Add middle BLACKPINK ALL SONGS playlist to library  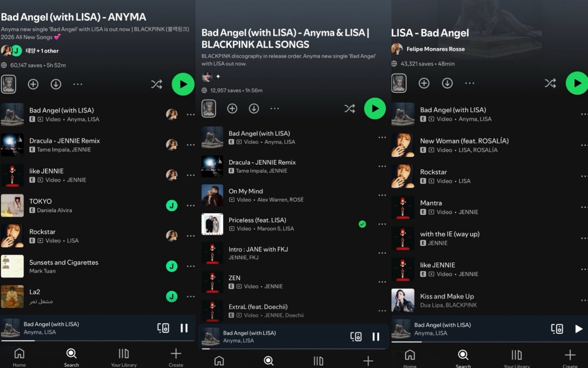pos(232,108)
